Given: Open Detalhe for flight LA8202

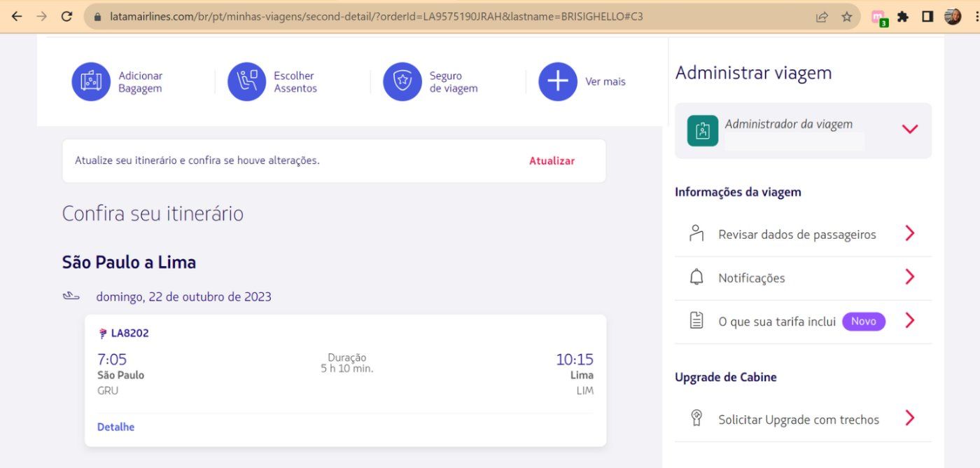Looking at the screenshot, I should (116, 427).
